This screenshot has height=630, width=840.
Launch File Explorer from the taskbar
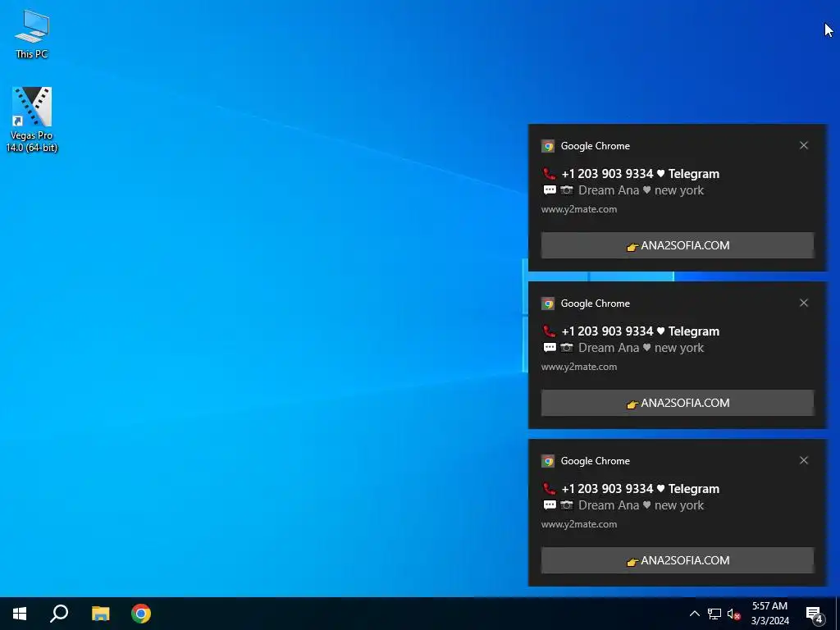pyautogui.click(x=100, y=614)
